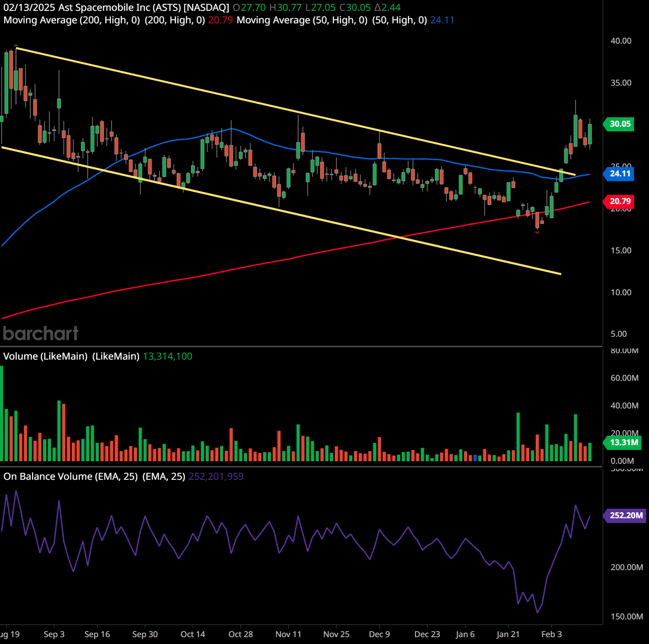The width and height of the screenshot is (649, 644).
Task: Click the '15.00' price axis label
Action: [x=621, y=250]
